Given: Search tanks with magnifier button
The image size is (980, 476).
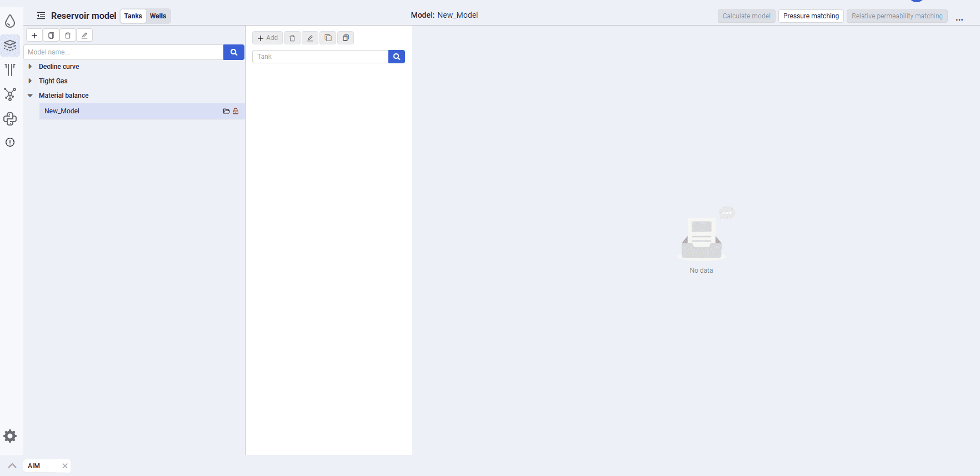Looking at the screenshot, I should 397,57.
